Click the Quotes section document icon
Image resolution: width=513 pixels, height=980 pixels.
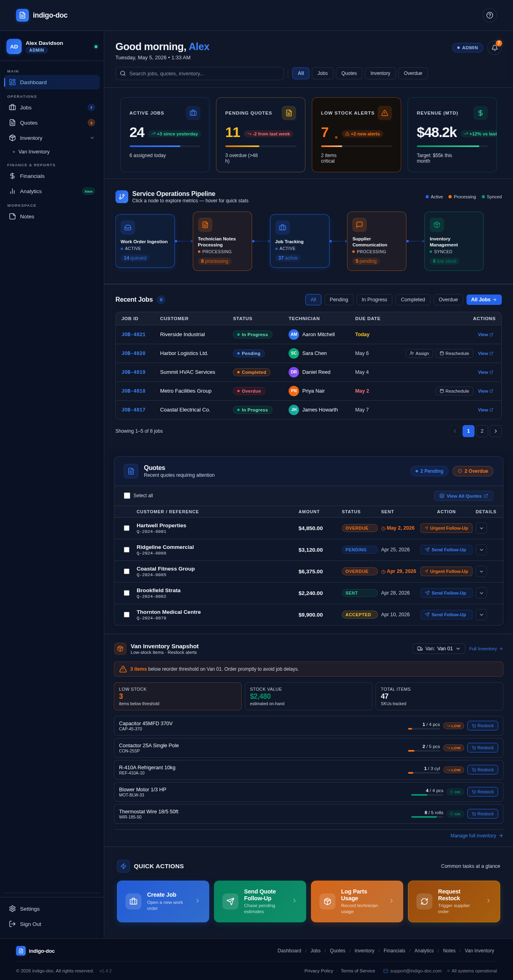point(131,471)
